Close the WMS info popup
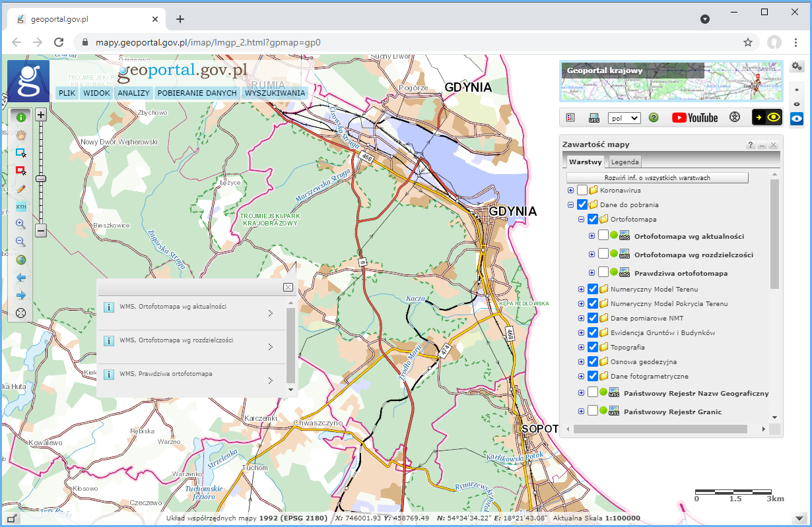The image size is (812, 527). [288, 287]
